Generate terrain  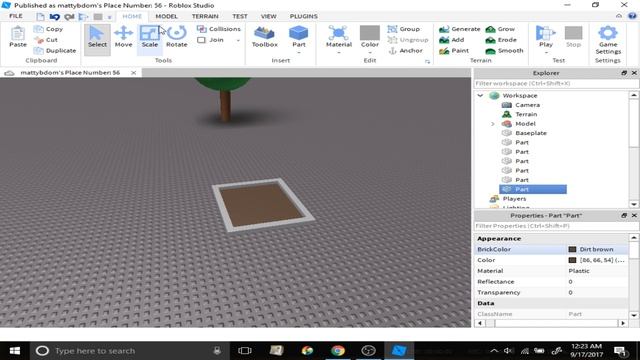pos(460,29)
